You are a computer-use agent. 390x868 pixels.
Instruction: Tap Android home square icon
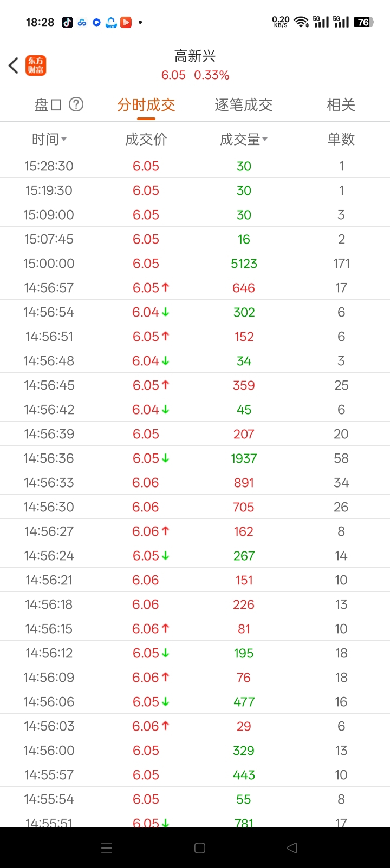pyautogui.click(x=200, y=848)
